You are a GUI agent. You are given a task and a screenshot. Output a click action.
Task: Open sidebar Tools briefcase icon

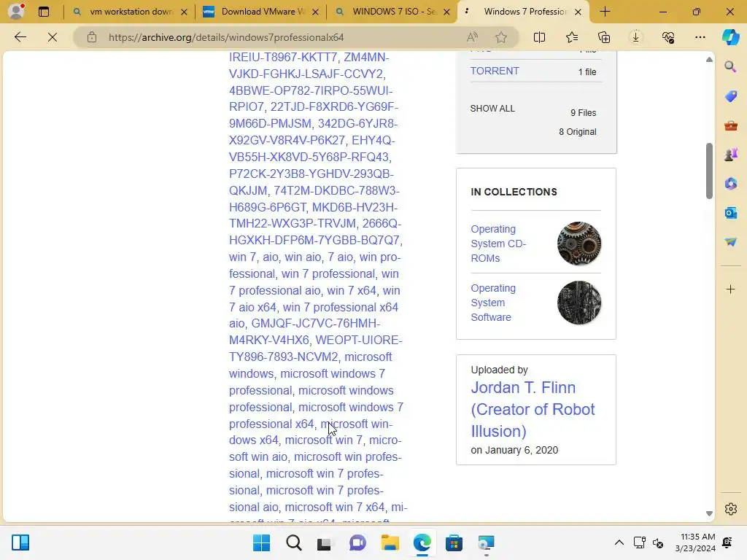coord(730,125)
